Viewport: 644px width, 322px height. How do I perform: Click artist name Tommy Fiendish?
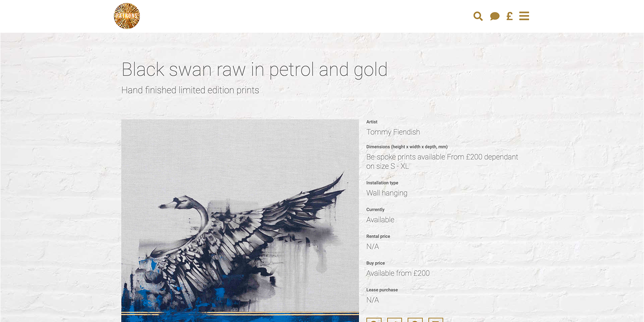point(393,132)
